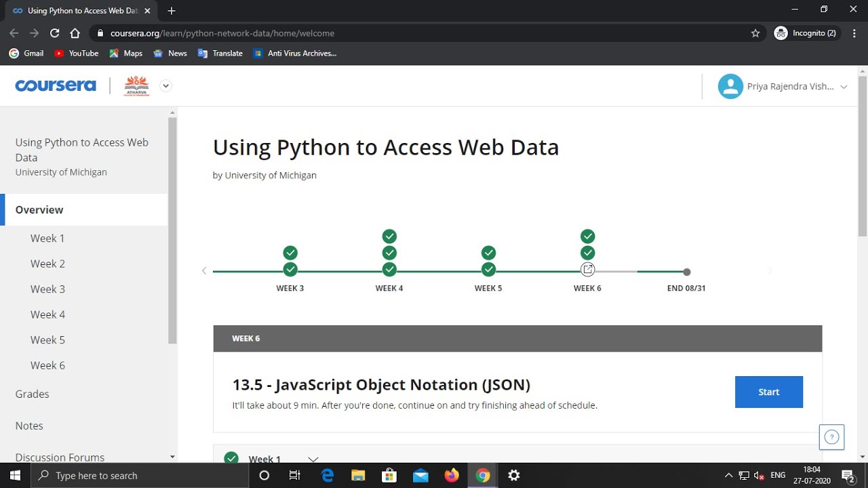Click the Coursera logo
868x488 pixels.
pyautogui.click(x=56, y=85)
